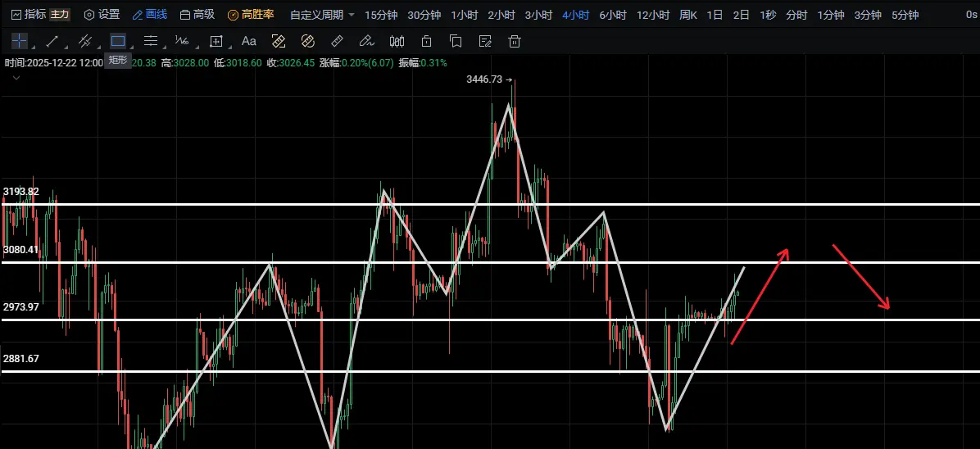Viewport: 980px width, 449px height.
Task: Click the 指标 chart indicator icon
Action: [17, 15]
